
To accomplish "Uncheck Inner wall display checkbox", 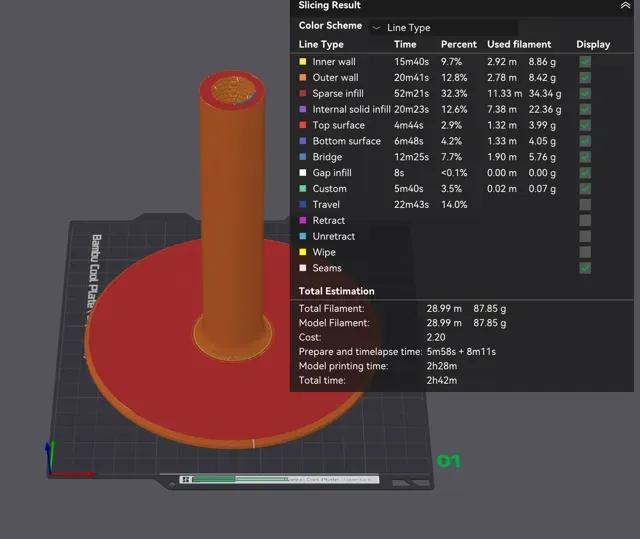I will [x=585, y=62].
